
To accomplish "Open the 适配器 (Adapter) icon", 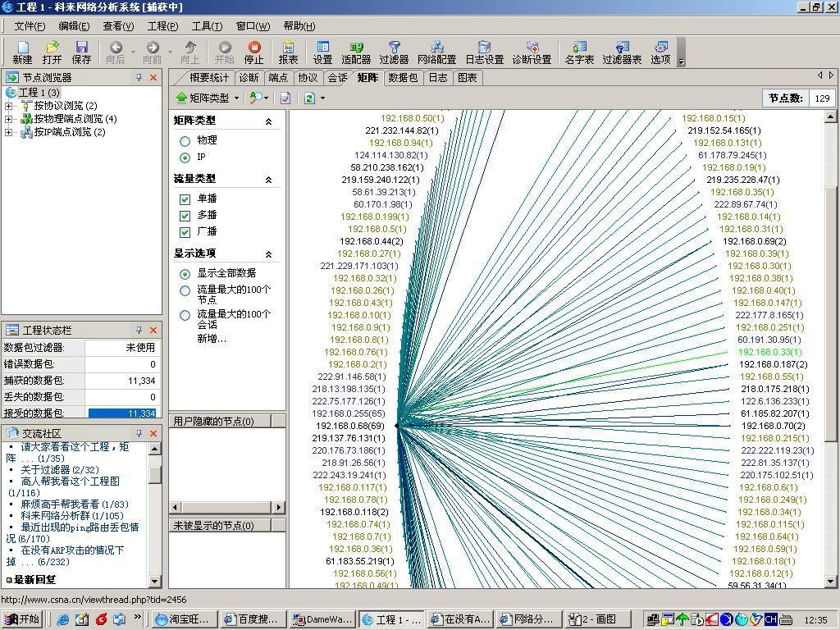I will [356, 52].
